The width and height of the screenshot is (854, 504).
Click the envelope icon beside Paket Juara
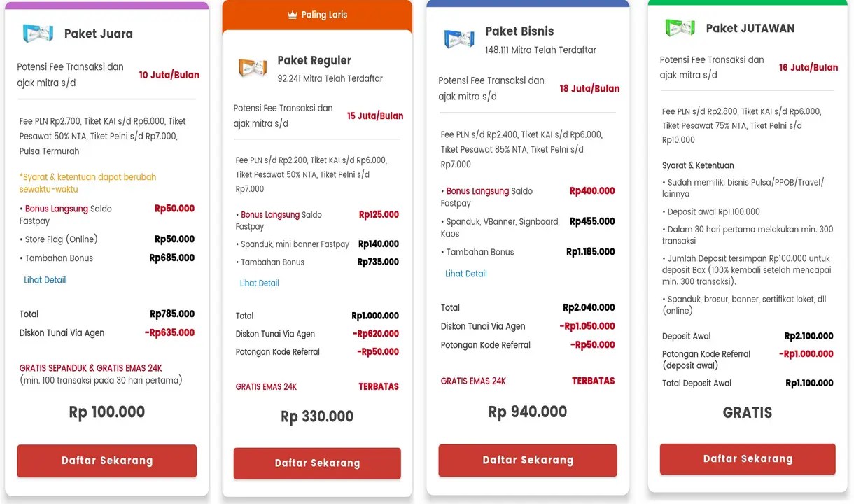pyautogui.click(x=37, y=33)
